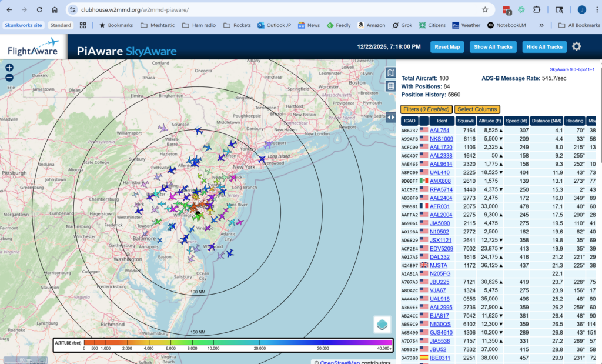Click the map layers stack icon
Screen dimensions: 602x364
382,325
